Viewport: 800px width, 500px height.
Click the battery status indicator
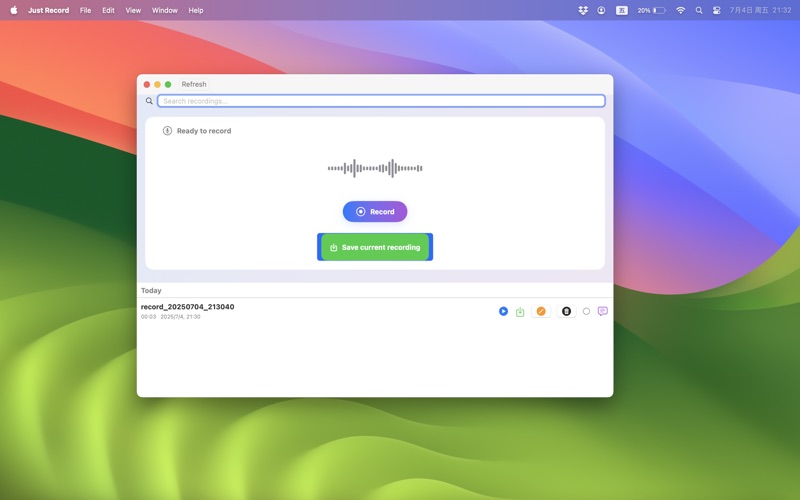(652, 10)
